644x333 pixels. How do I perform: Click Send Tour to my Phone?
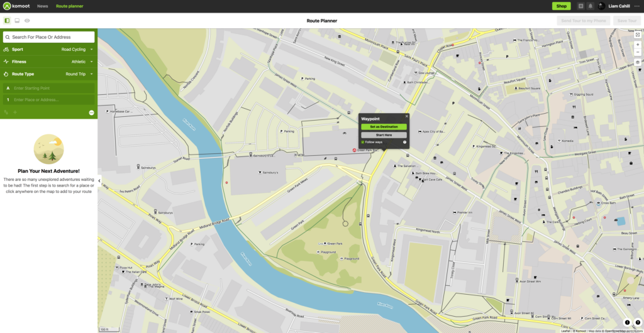tap(583, 21)
